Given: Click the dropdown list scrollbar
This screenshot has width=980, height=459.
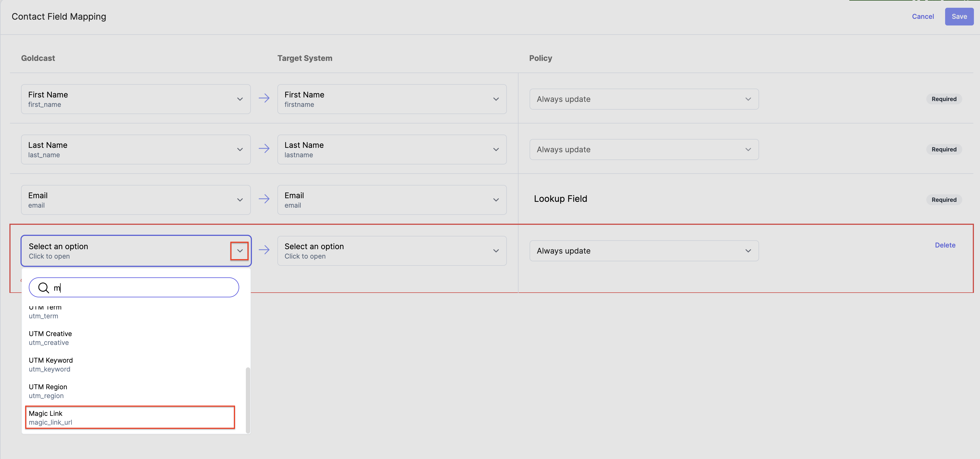Looking at the screenshot, I should [248, 400].
